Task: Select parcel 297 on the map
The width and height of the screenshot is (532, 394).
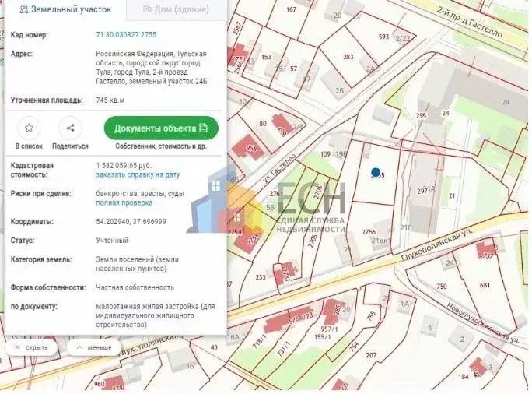Action: [x=422, y=192]
